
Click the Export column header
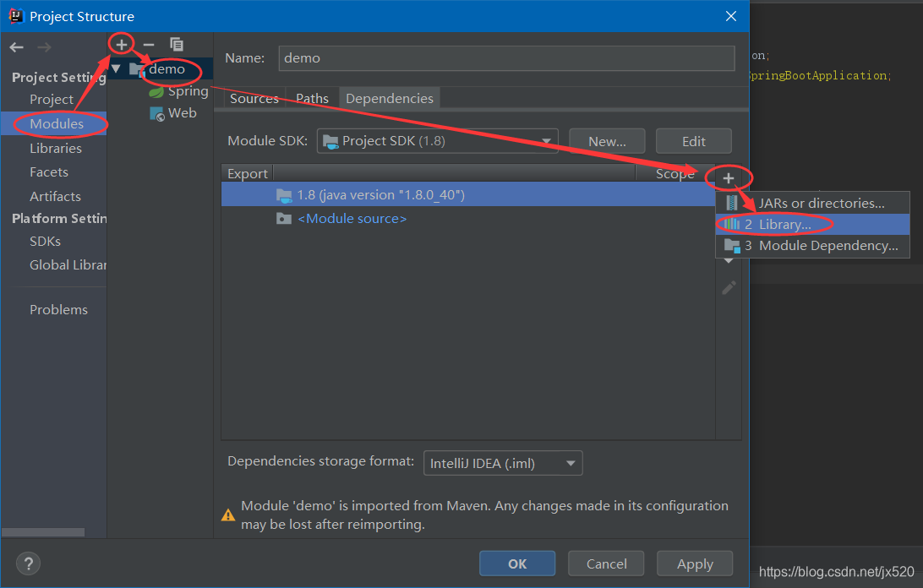click(247, 174)
